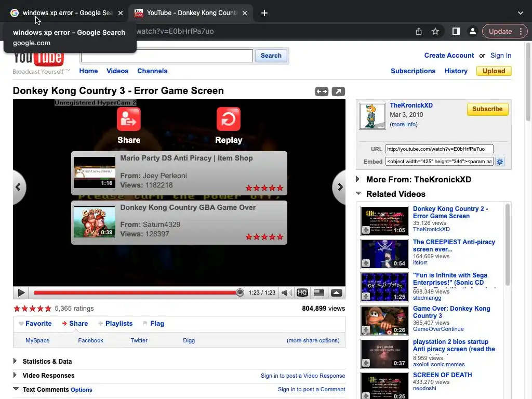Toggle HQ video quality

(x=302, y=293)
